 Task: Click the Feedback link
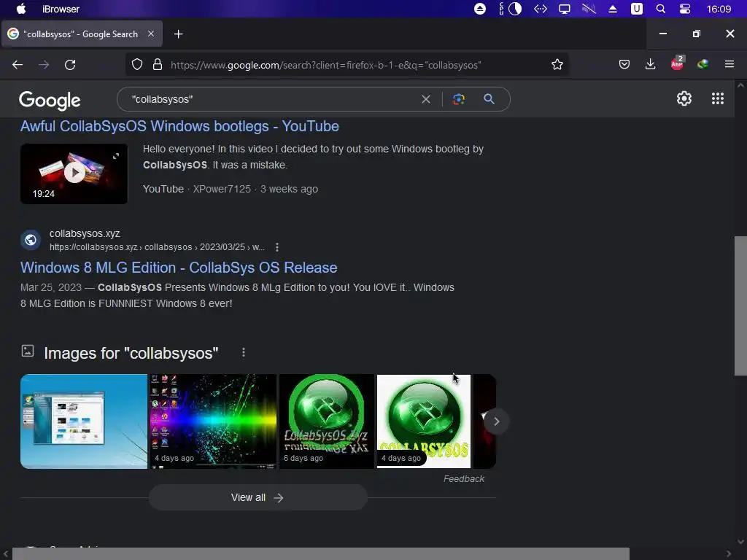pos(463,478)
